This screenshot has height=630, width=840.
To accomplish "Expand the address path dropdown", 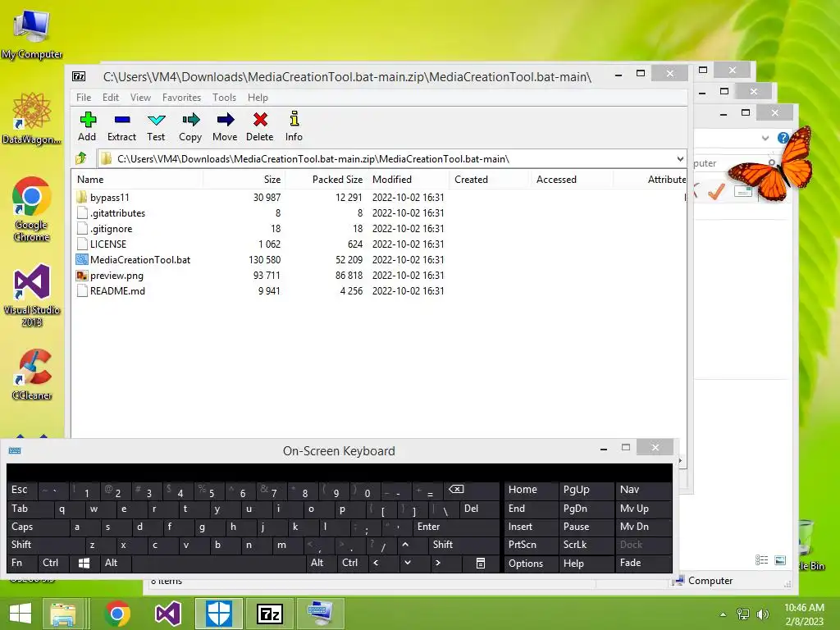I will [x=680, y=158].
